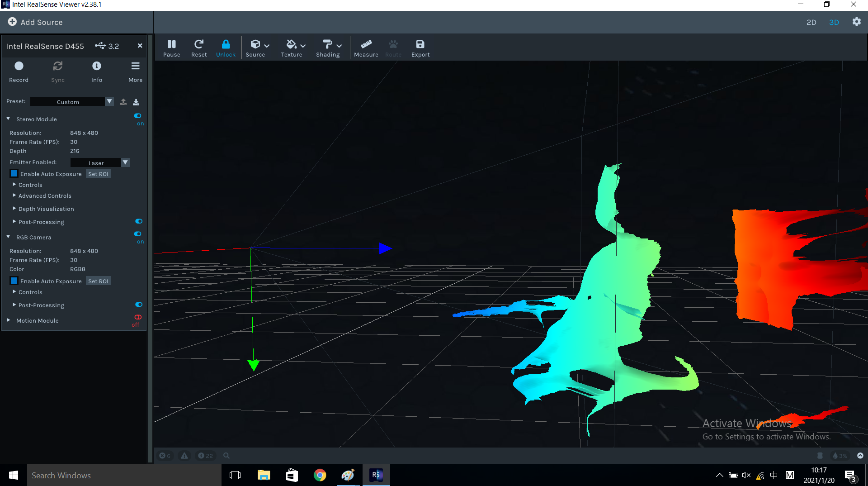Toggle the Stereo Module on or off
Screen dimensions: 868x486
coord(138,116)
